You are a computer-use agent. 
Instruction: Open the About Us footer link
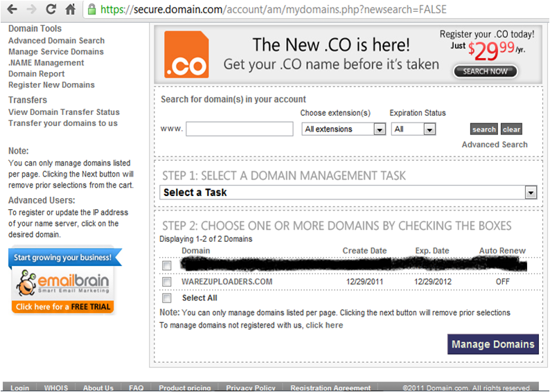pyautogui.click(x=98, y=388)
